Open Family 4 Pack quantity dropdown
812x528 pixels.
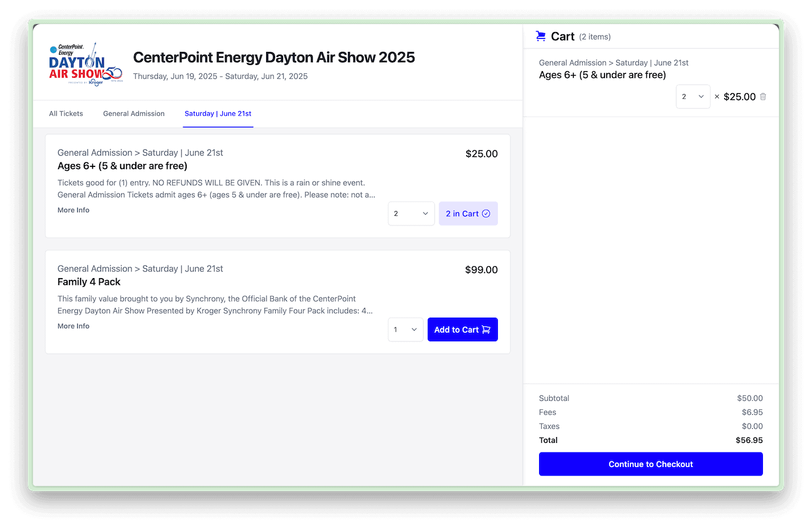pos(405,330)
